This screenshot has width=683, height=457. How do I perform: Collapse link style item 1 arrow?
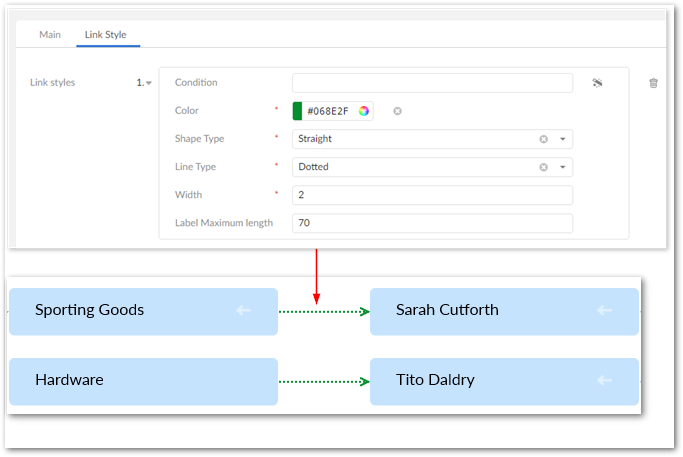[149, 83]
